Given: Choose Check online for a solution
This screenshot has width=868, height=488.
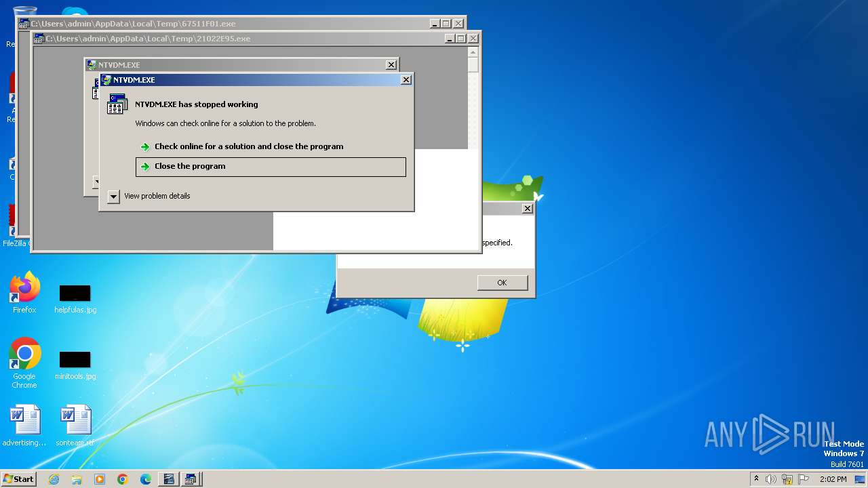Looking at the screenshot, I should pyautogui.click(x=271, y=146).
